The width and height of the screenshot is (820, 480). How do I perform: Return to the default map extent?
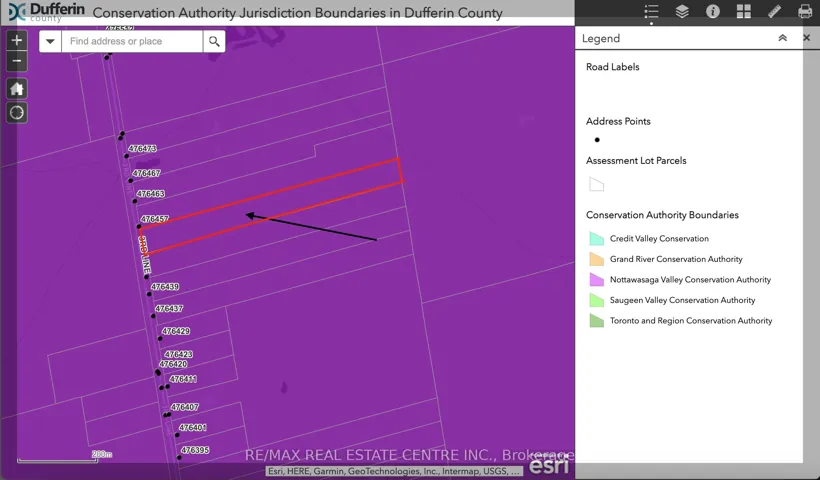(x=17, y=89)
